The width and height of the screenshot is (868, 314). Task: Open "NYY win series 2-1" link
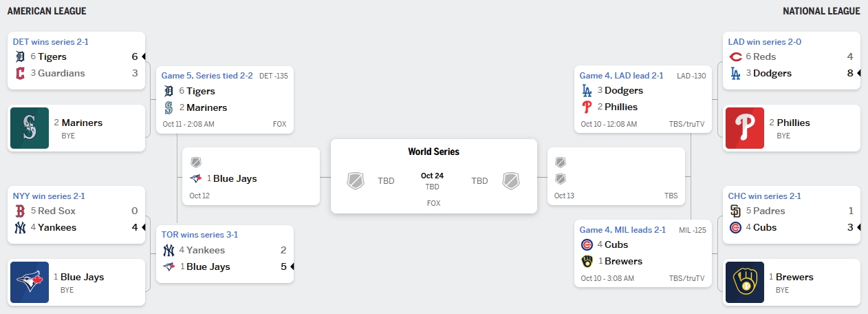[49, 196]
